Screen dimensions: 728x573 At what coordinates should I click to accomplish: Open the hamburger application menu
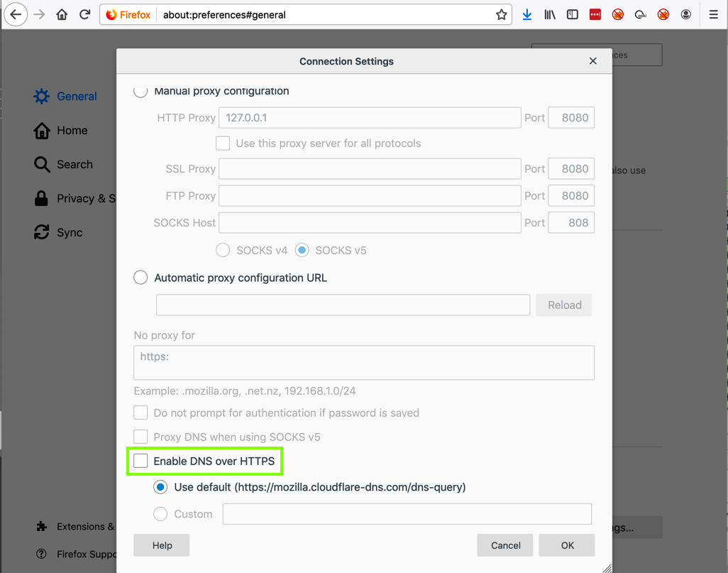[x=713, y=14]
